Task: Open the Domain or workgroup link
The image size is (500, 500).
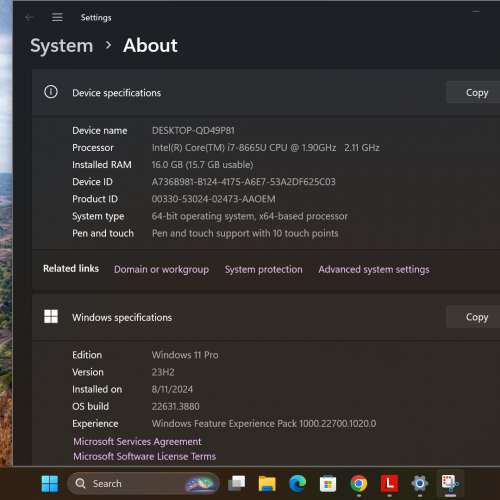Action: [x=161, y=269]
